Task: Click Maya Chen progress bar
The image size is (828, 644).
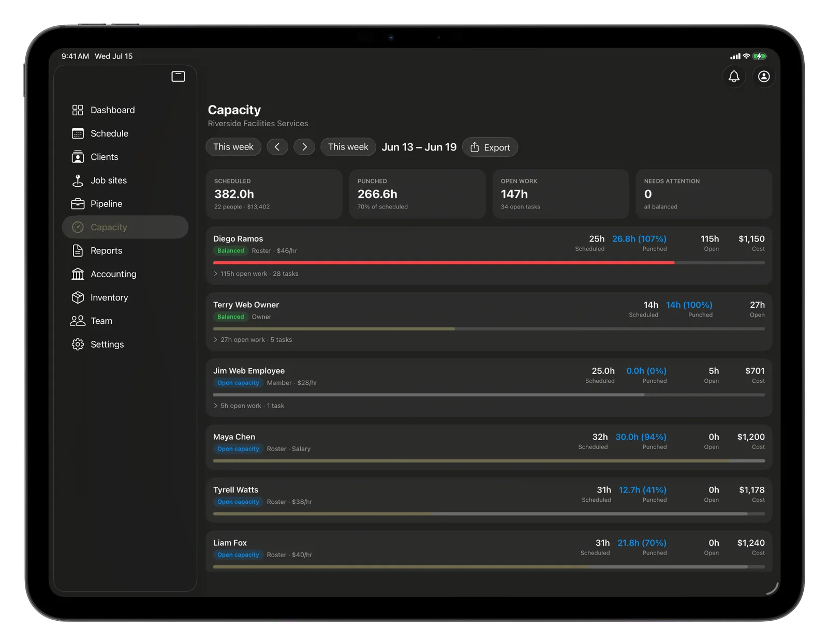Action: point(489,461)
